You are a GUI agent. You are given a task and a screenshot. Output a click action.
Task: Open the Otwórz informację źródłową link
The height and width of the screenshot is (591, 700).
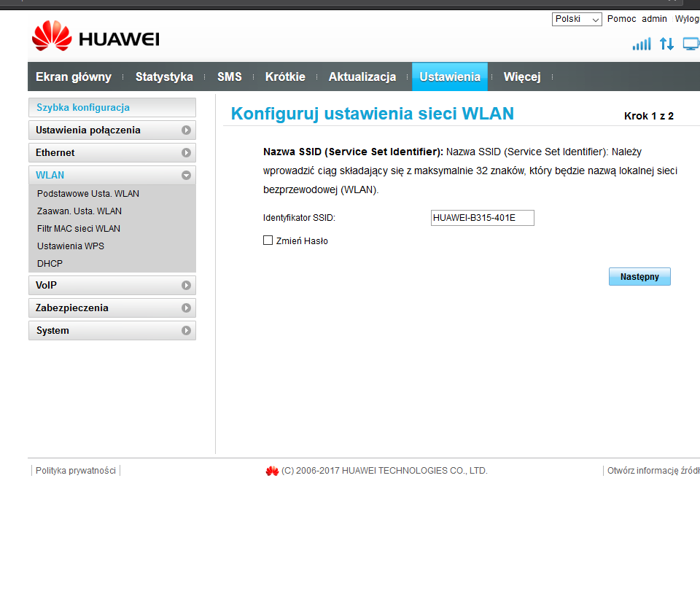tap(653, 471)
